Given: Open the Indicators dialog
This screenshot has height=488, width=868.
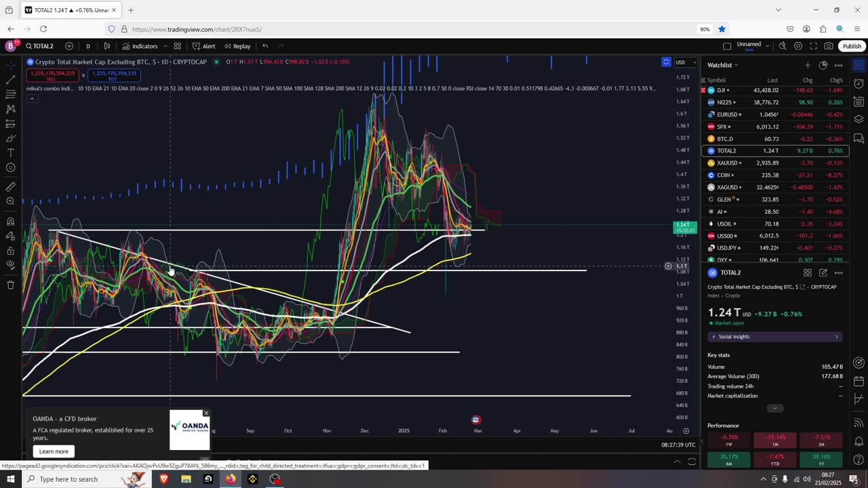Looking at the screenshot, I should coord(140,46).
